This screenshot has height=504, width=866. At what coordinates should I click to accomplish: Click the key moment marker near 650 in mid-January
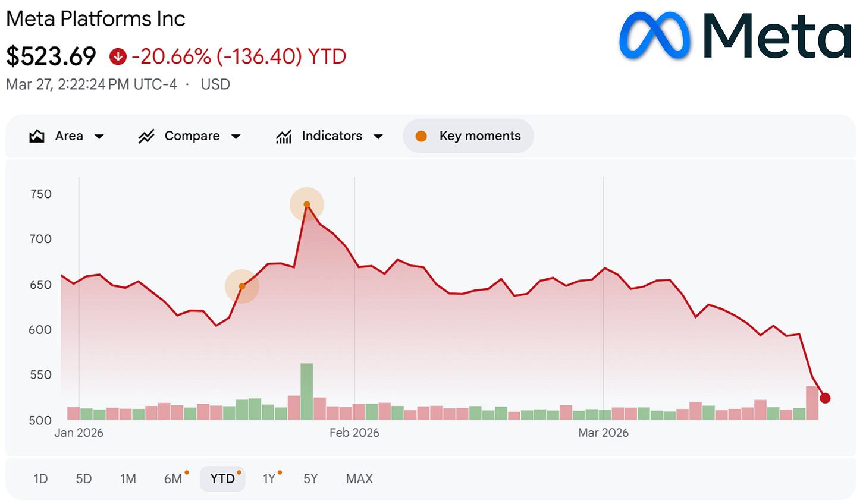242,286
